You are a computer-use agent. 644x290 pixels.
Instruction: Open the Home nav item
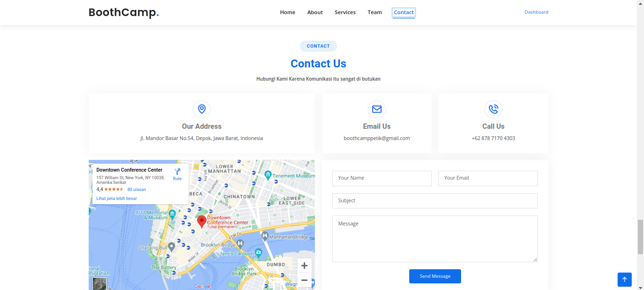coord(288,12)
